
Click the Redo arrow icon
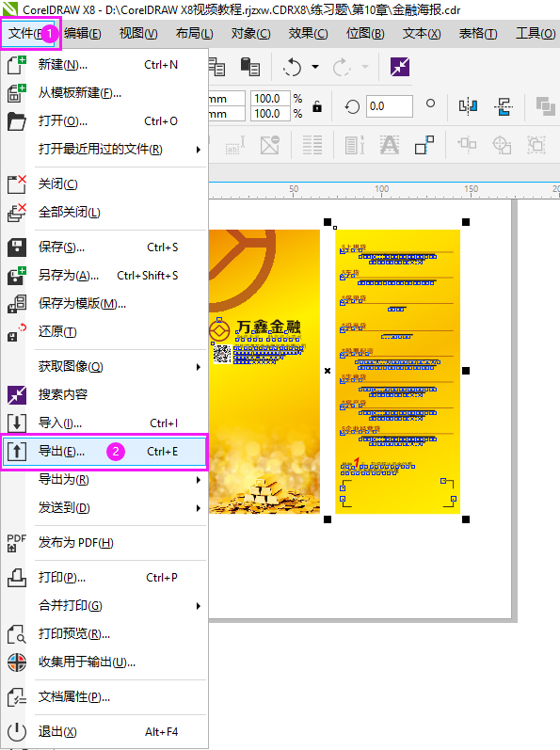(342, 67)
